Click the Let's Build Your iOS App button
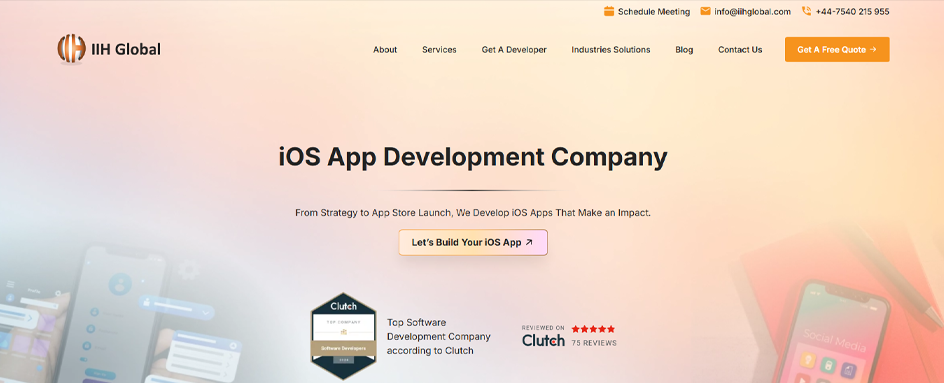 tap(473, 242)
